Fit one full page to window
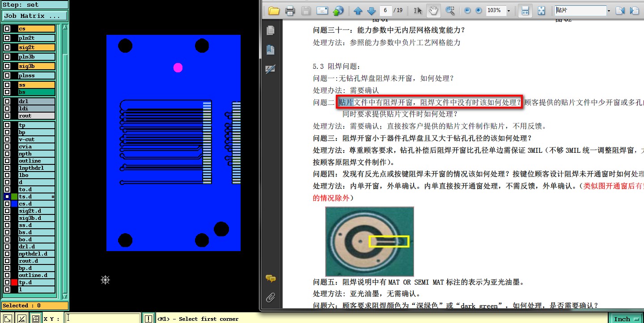The width and height of the screenshot is (644, 323). coord(542,10)
